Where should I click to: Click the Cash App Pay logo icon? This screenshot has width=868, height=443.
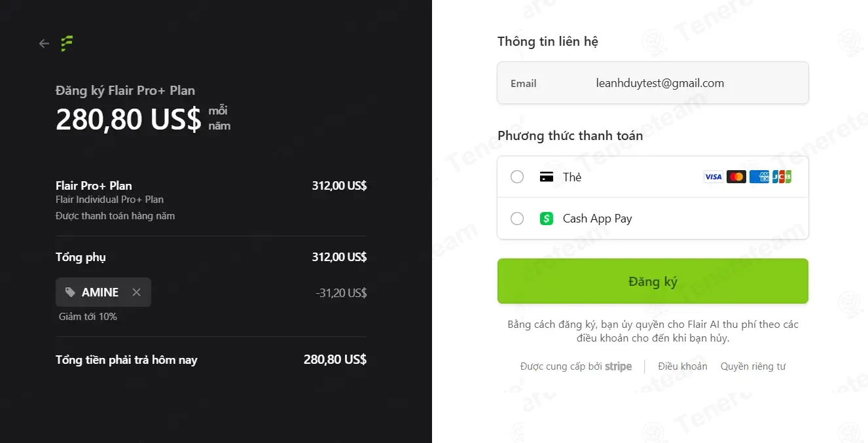547,219
